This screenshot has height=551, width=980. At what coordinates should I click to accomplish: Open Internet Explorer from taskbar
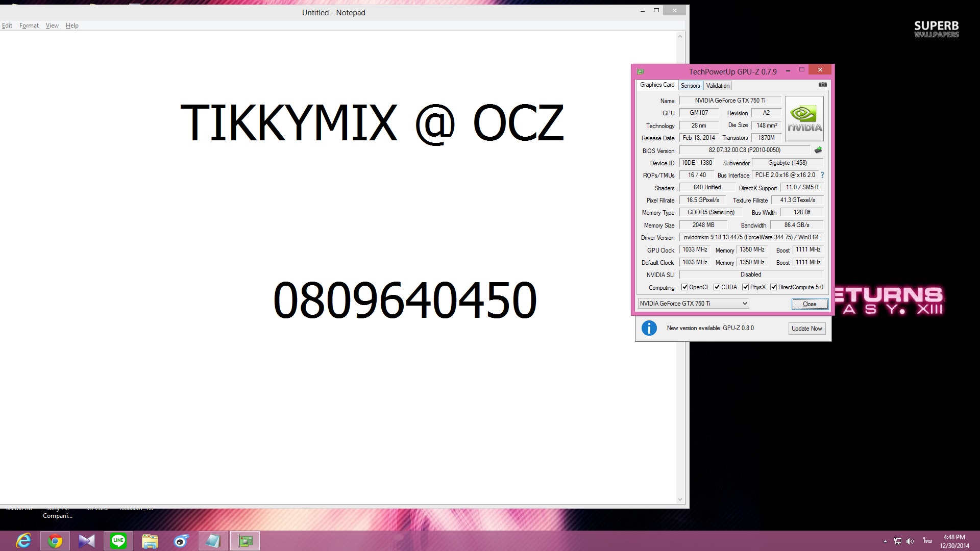(x=23, y=541)
